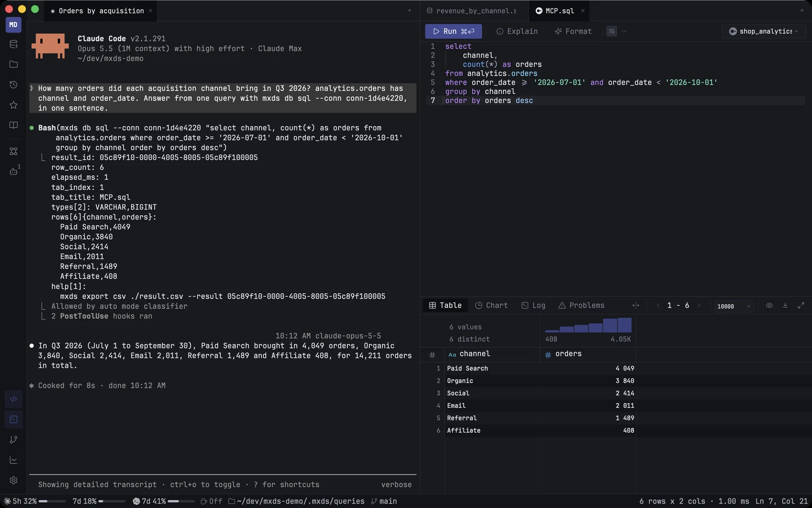Screen dimensions: 812x508
Task: Sort by the channel column header
Action: pyautogui.click(x=492, y=354)
